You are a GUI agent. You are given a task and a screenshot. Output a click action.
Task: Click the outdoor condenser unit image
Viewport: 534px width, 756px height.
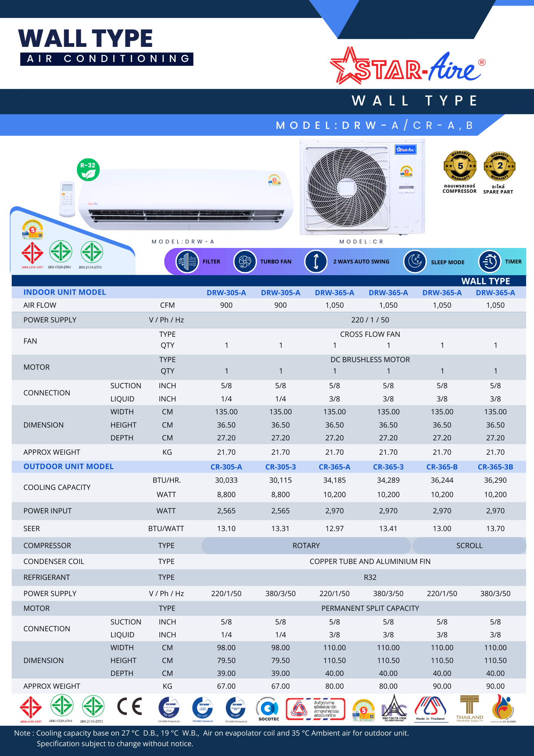[x=362, y=187]
